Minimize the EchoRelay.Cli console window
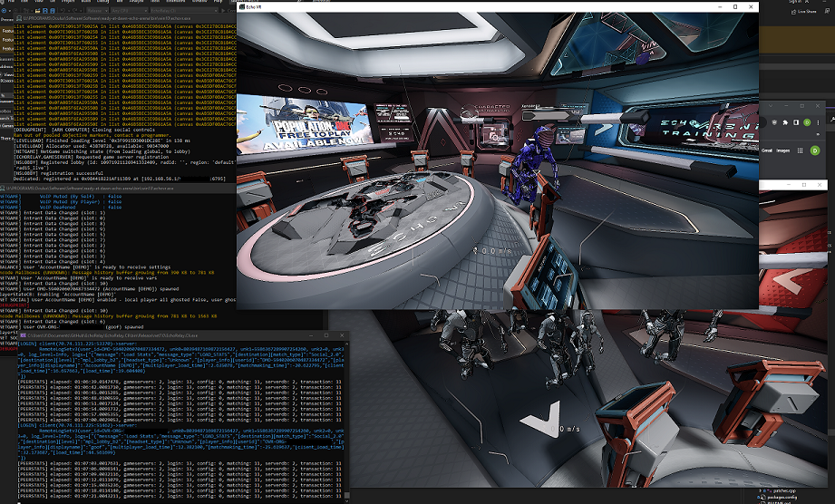 pos(309,335)
